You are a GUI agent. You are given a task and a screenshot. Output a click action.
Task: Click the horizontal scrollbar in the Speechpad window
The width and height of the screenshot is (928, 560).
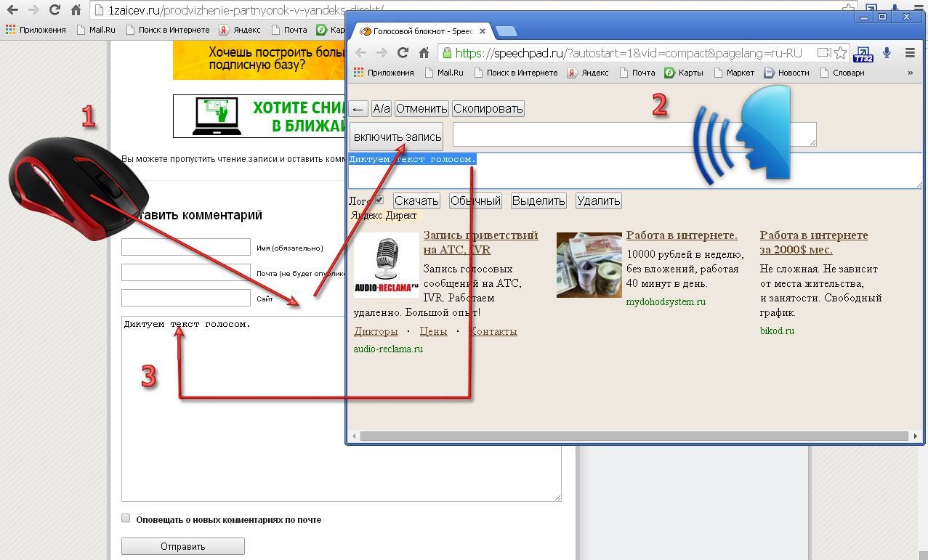click(x=632, y=437)
